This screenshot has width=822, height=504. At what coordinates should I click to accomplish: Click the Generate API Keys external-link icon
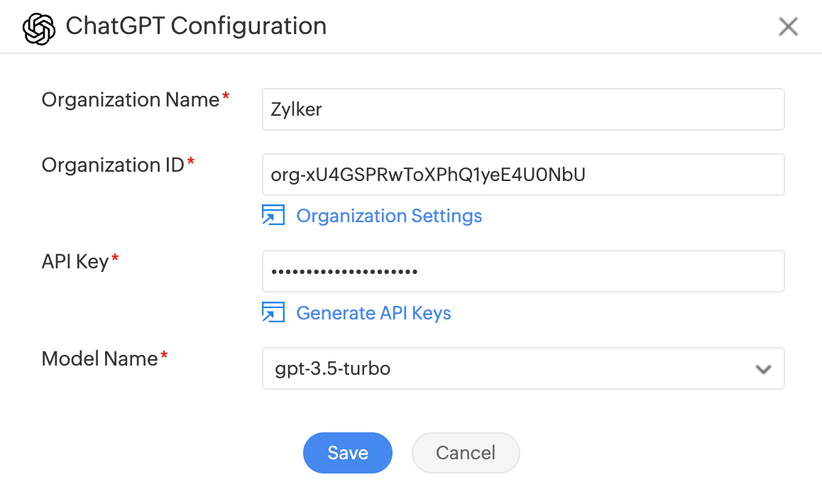coord(273,312)
